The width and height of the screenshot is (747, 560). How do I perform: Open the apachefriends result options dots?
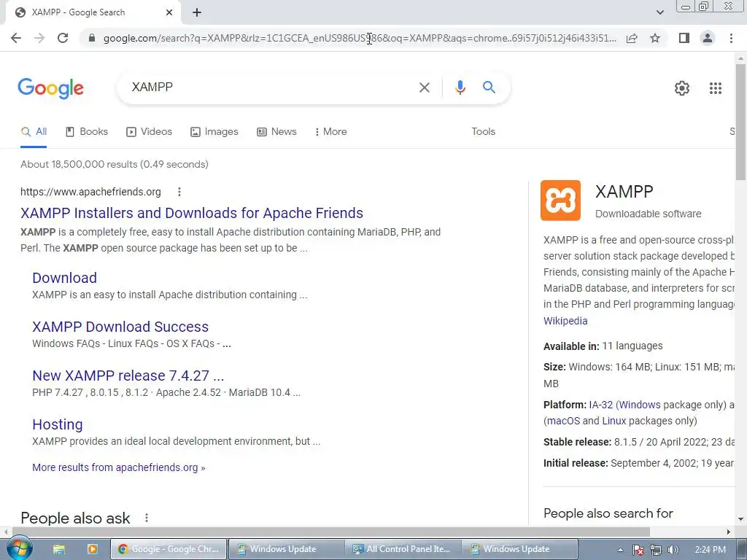[179, 192]
